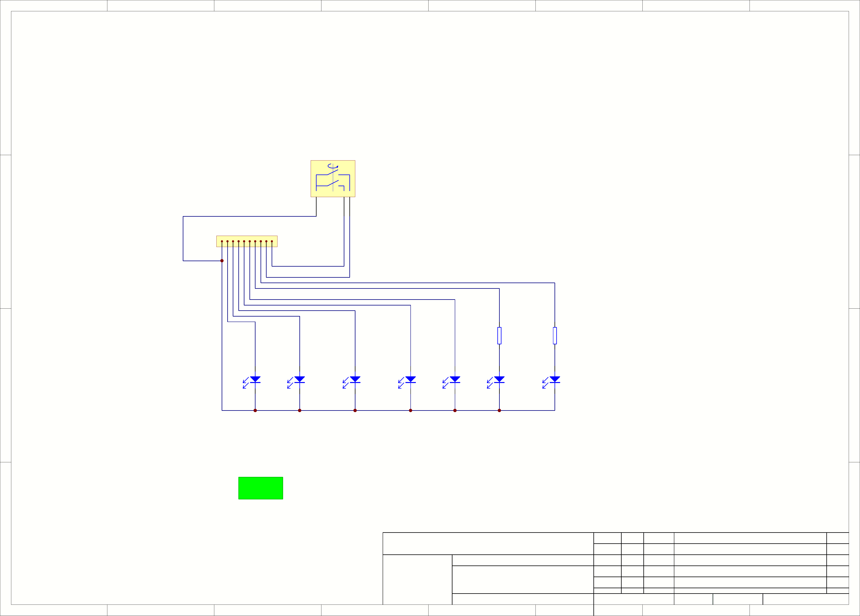Select the third LED from the left
The width and height of the screenshot is (860, 616).
click(355, 380)
